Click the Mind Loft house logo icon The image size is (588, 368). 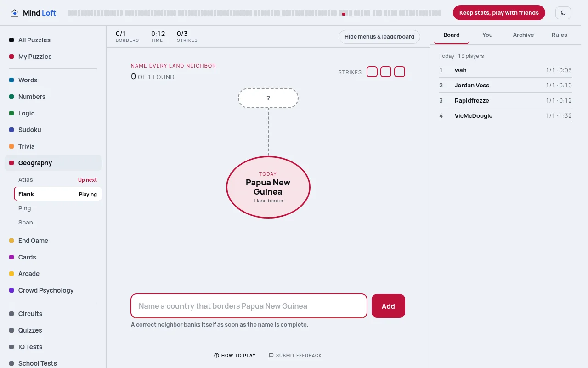[x=15, y=13]
